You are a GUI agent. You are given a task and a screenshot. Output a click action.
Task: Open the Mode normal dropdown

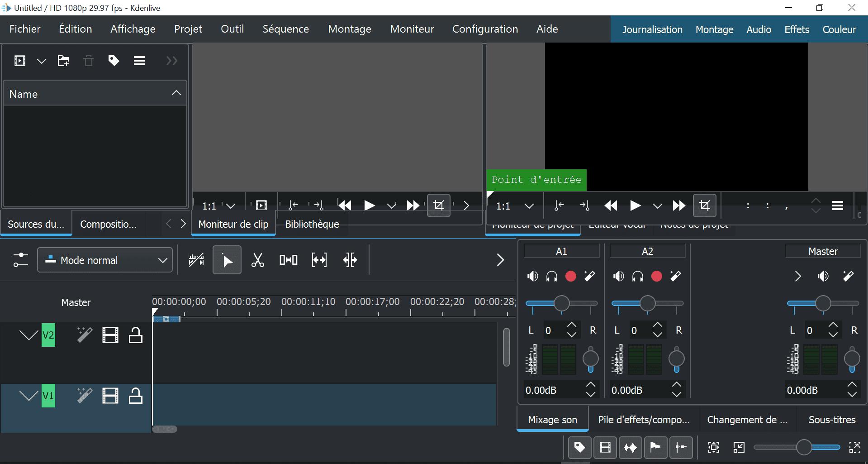pyautogui.click(x=105, y=260)
